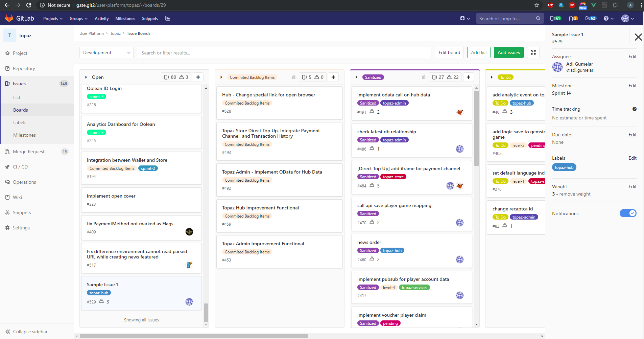Click the topaz-hub label in sidebar
This screenshot has height=339, width=644.
[x=564, y=167]
